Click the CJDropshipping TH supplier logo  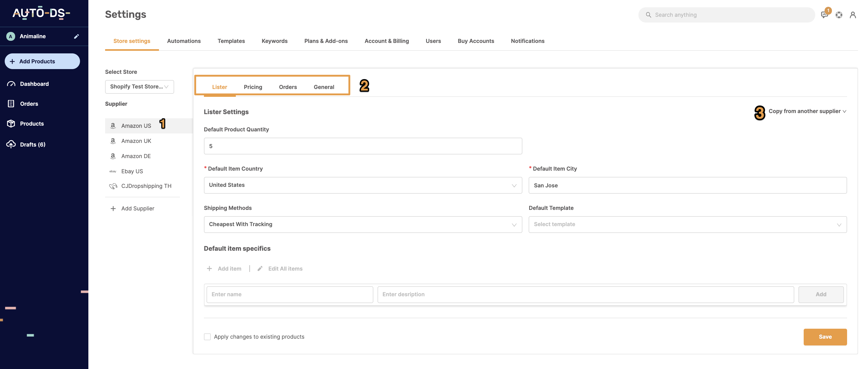(113, 186)
